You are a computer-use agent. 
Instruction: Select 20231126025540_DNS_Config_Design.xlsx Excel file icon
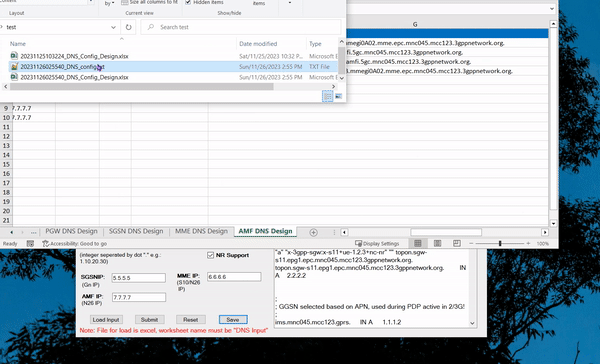pos(14,77)
